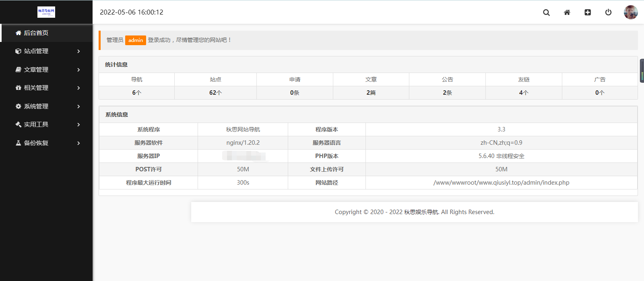Click the site logo above the sidebar
The width and height of the screenshot is (644, 281).
coord(46,12)
